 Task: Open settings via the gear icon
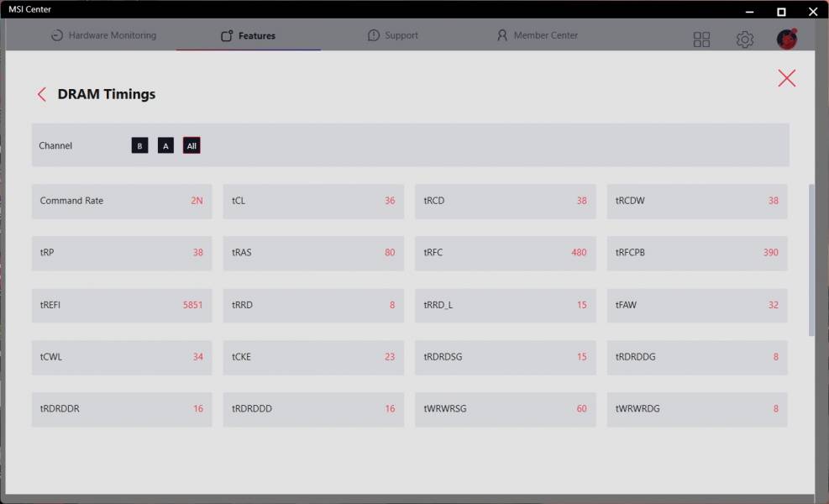(x=744, y=39)
